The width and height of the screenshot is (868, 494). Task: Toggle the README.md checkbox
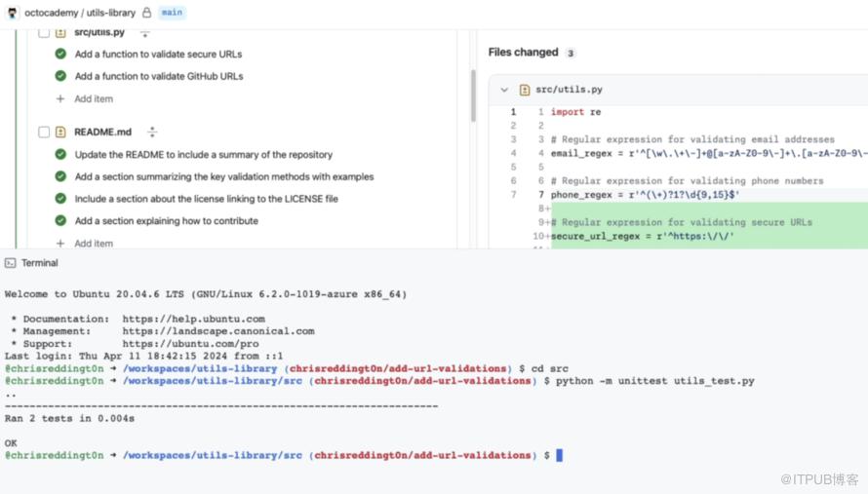pyautogui.click(x=44, y=132)
